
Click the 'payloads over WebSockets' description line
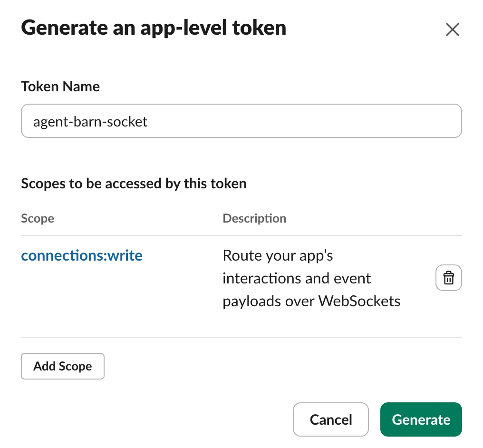coord(311,301)
